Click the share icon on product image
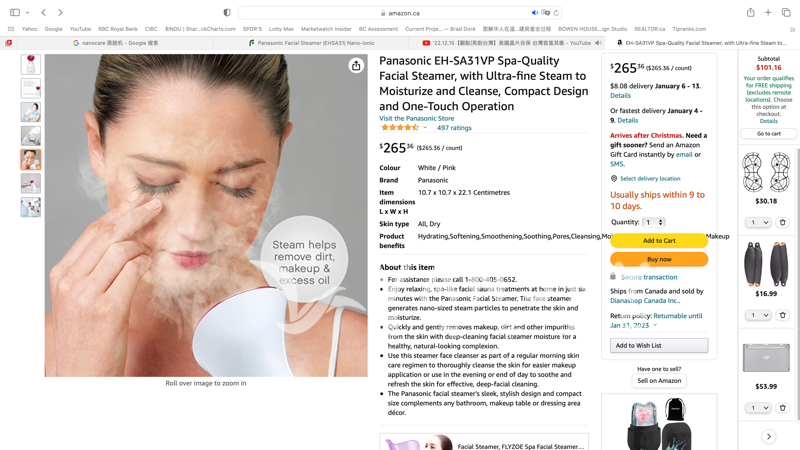Image resolution: width=800 pixels, height=450 pixels. [356, 65]
